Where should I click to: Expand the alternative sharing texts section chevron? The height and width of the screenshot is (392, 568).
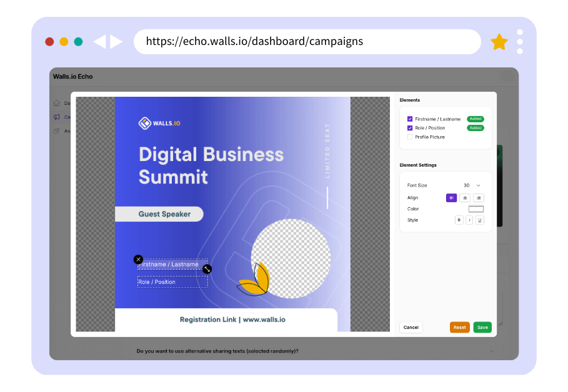point(492,351)
